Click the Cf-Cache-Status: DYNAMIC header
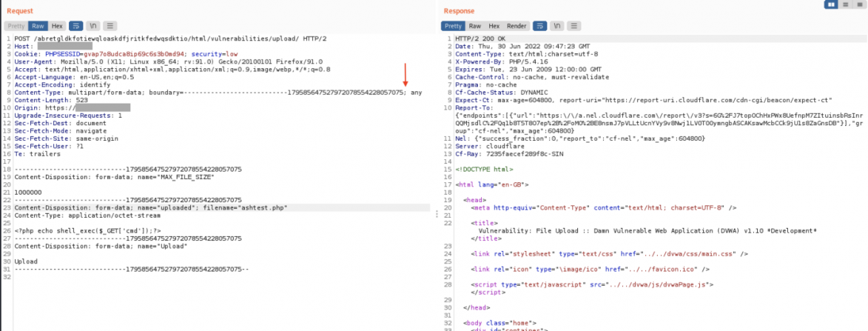868x331 pixels. [502, 93]
